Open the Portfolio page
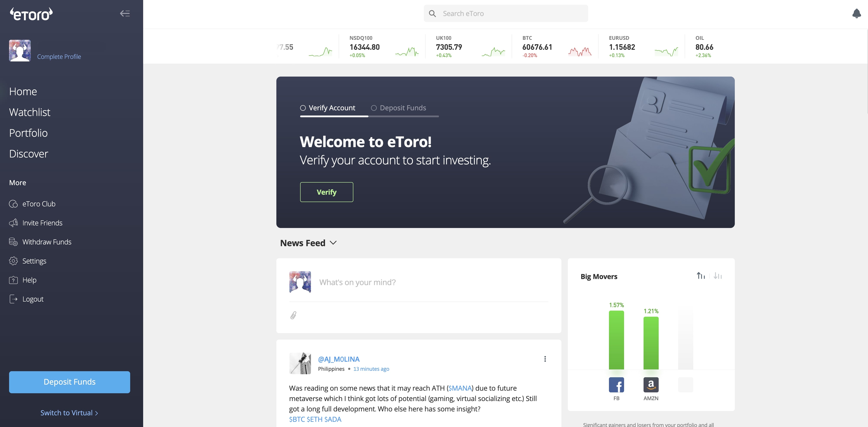This screenshot has height=427, width=868. click(x=28, y=133)
